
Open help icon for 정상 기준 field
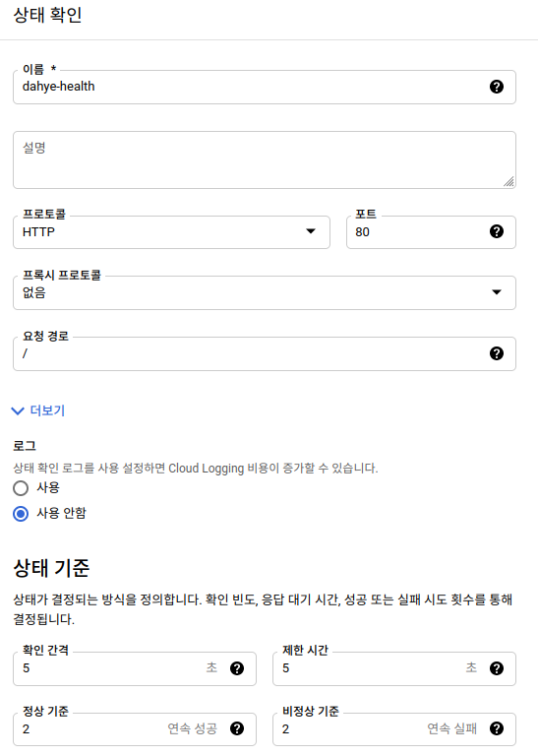click(x=237, y=728)
